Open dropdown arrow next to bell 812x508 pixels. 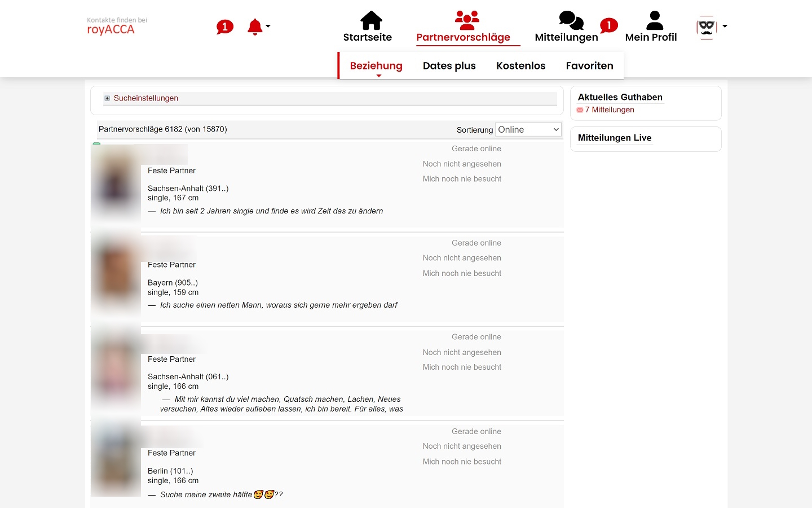(268, 26)
